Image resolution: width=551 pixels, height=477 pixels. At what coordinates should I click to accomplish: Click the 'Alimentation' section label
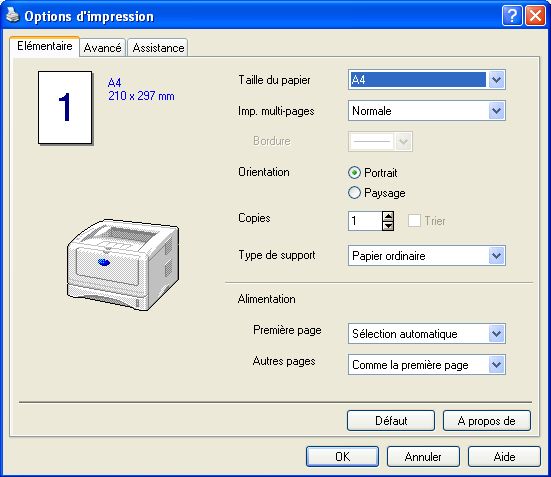(267, 299)
